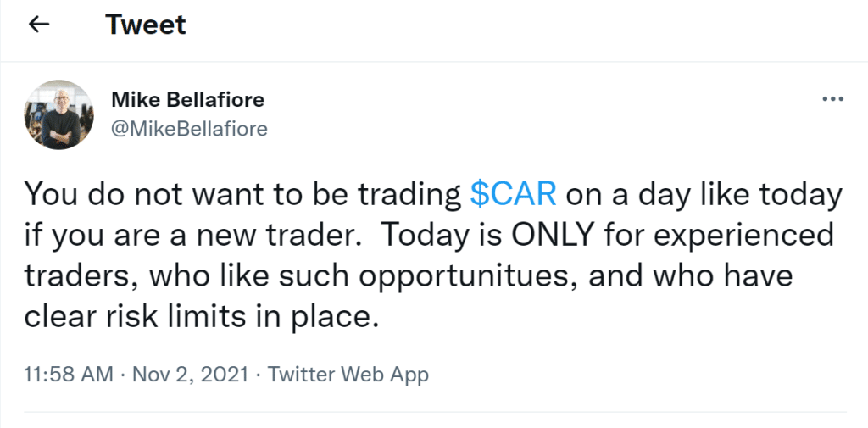Go back using the left arrow
This screenshot has height=428, width=868.
point(39,25)
